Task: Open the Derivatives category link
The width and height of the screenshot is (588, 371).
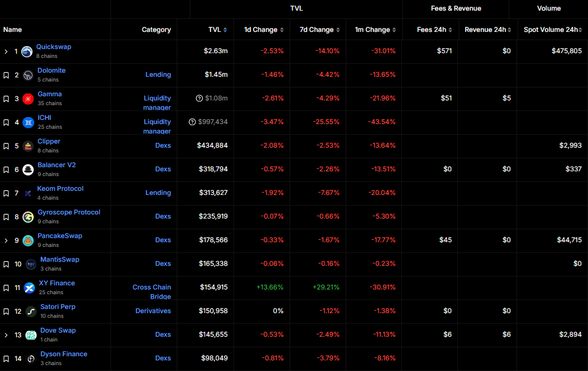Action: (153, 311)
